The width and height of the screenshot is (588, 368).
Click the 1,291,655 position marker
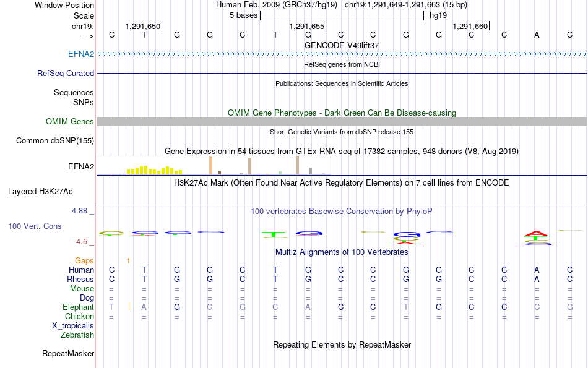pyautogui.click(x=307, y=26)
